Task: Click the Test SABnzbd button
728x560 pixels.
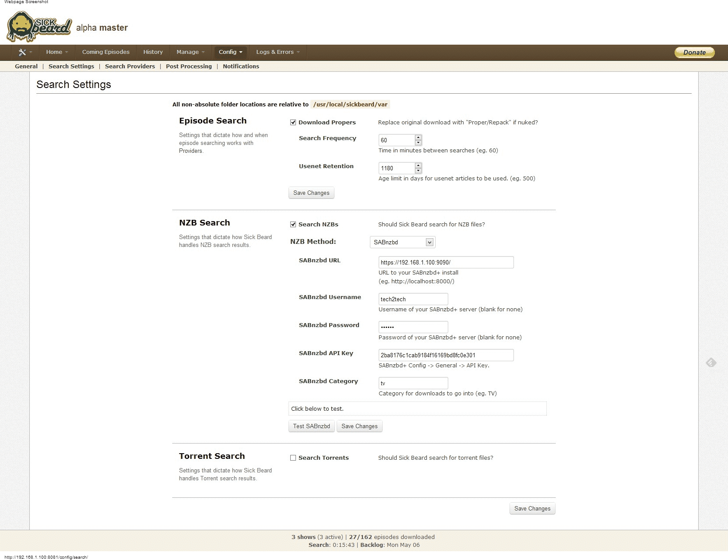Action: pyautogui.click(x=311, y=426)
